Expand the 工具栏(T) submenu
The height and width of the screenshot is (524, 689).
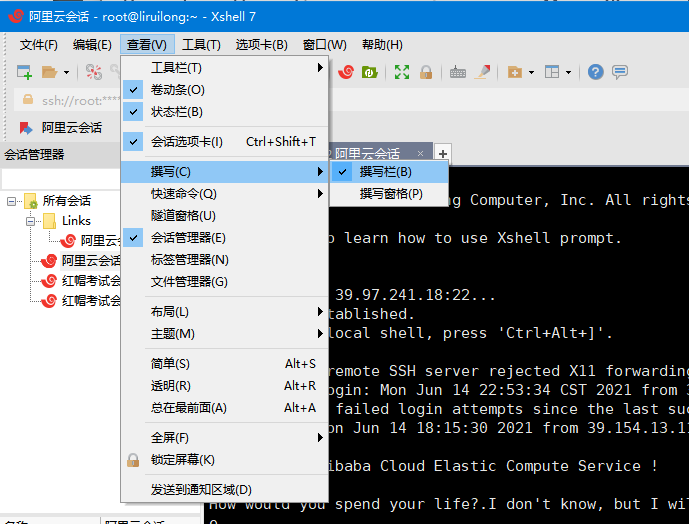[x=225, y=68]
